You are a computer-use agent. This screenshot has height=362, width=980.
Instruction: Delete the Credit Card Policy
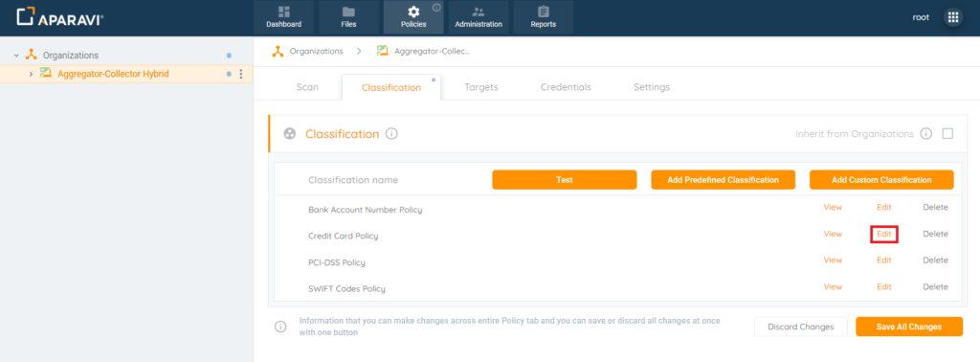coord(936,234)
